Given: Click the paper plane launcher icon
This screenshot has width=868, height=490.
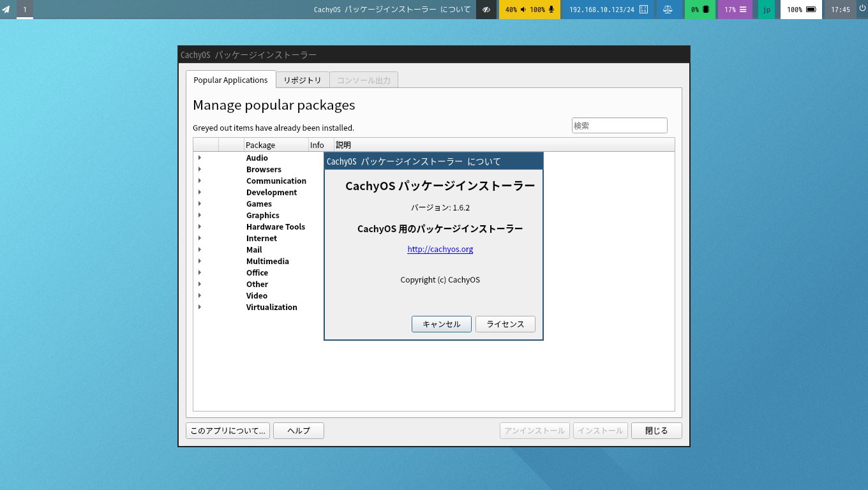Looking at the screenshot, I should click(6, 10).
